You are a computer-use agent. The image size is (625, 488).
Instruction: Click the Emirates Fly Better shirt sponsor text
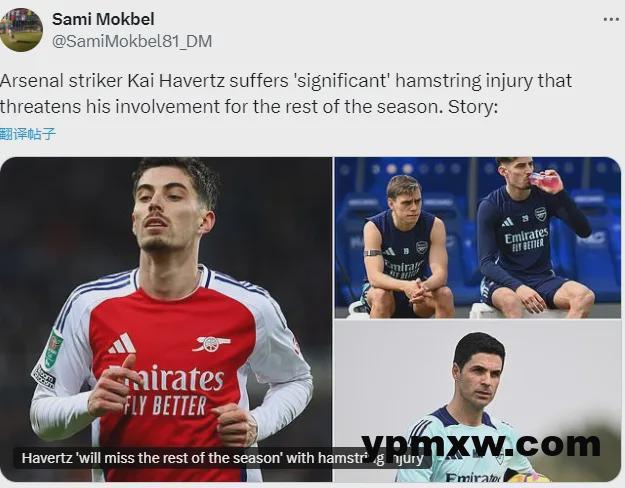coord(167,391)
